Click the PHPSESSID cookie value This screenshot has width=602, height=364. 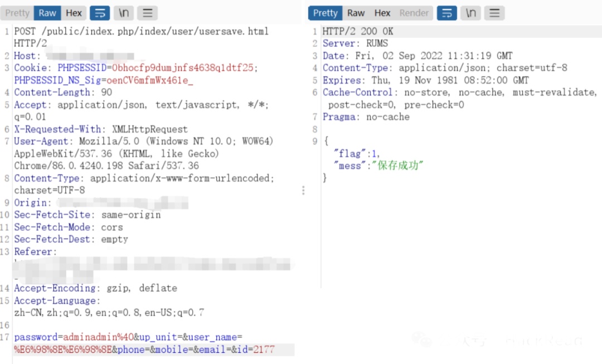point(182,68)
